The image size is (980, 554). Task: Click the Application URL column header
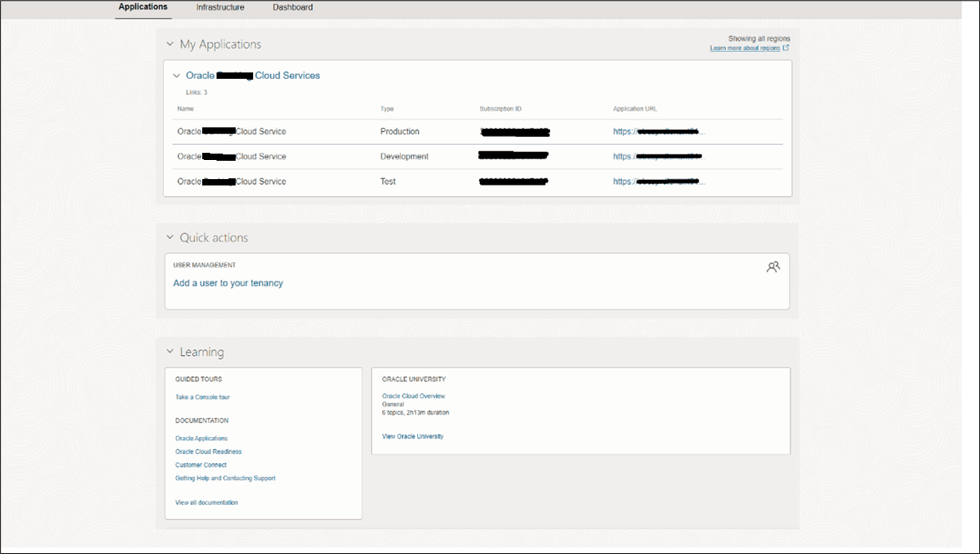(x=635, y=109)
